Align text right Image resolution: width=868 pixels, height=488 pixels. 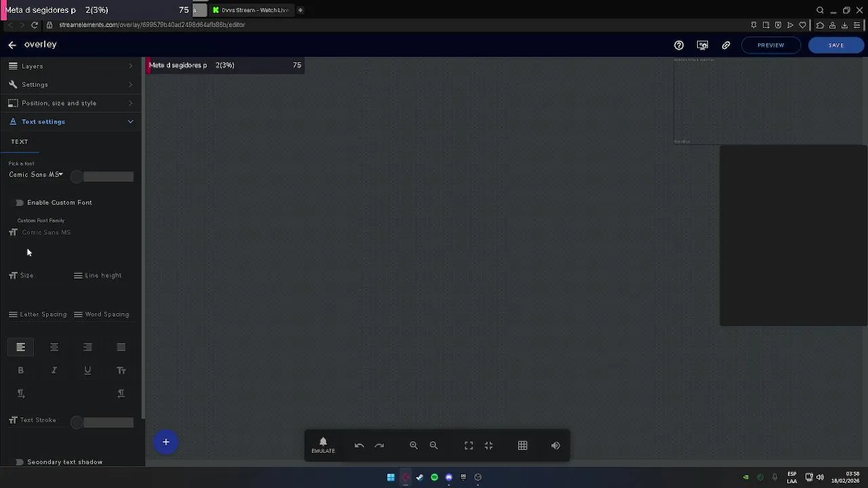87,347
